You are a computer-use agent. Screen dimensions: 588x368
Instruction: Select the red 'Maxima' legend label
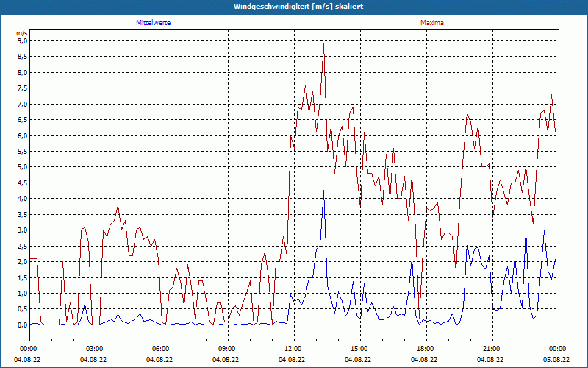coord(432,23)
